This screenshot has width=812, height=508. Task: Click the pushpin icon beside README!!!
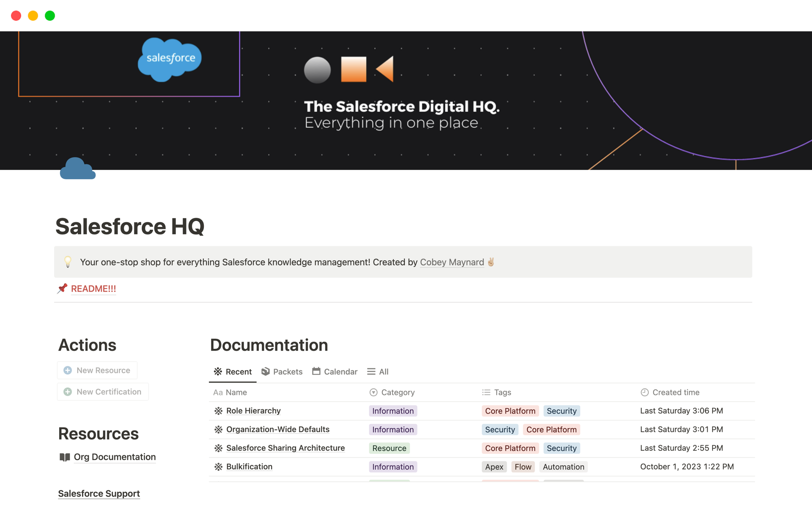(x=63, y=289)
